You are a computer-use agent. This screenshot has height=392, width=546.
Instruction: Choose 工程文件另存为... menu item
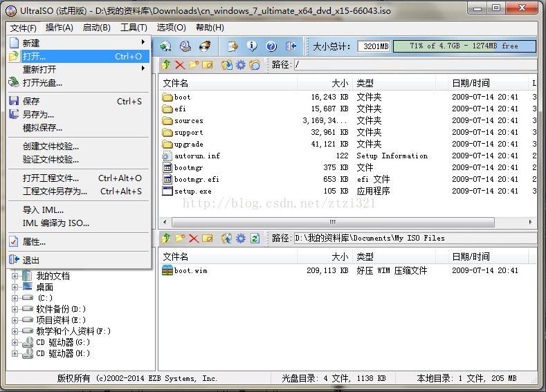[79, 192]
